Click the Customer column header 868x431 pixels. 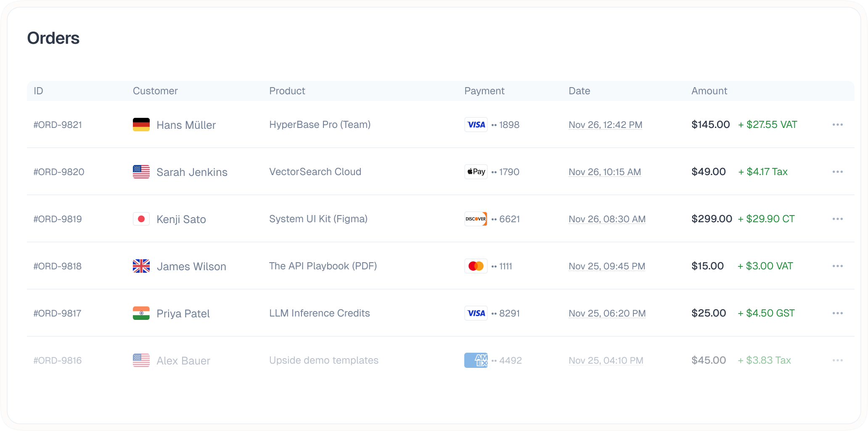click(155, 91)
